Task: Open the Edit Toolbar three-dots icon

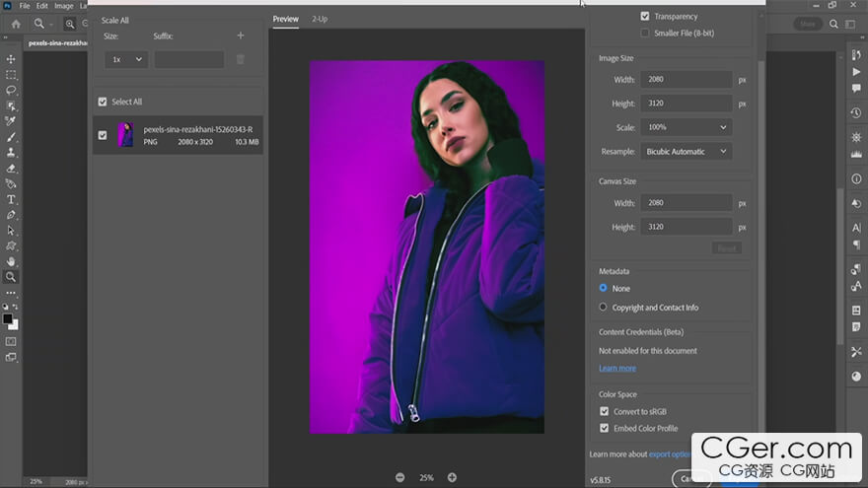Action: tap(11, 293)
